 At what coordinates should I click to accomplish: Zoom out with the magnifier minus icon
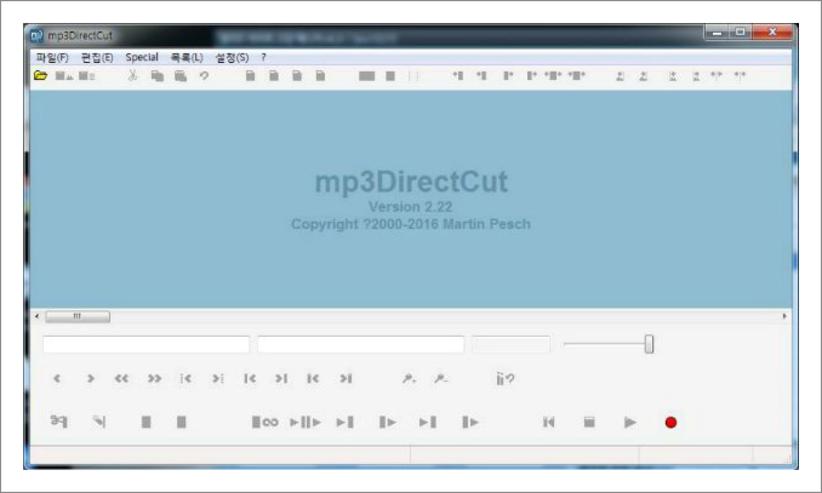tap(441, 378)
